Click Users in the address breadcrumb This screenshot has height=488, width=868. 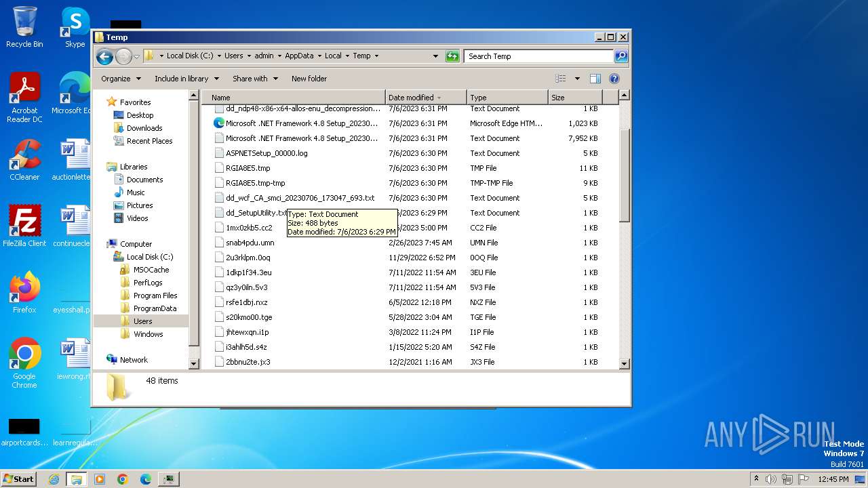[234, 56]
